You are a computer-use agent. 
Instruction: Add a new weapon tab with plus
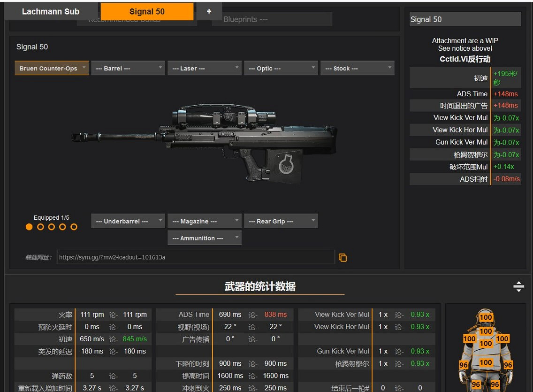point(209,12)
